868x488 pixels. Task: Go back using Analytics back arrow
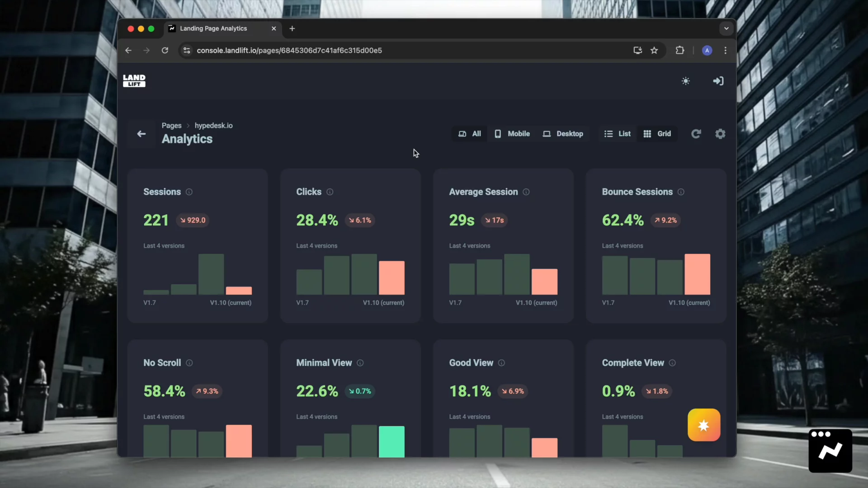tap(142, 134)
